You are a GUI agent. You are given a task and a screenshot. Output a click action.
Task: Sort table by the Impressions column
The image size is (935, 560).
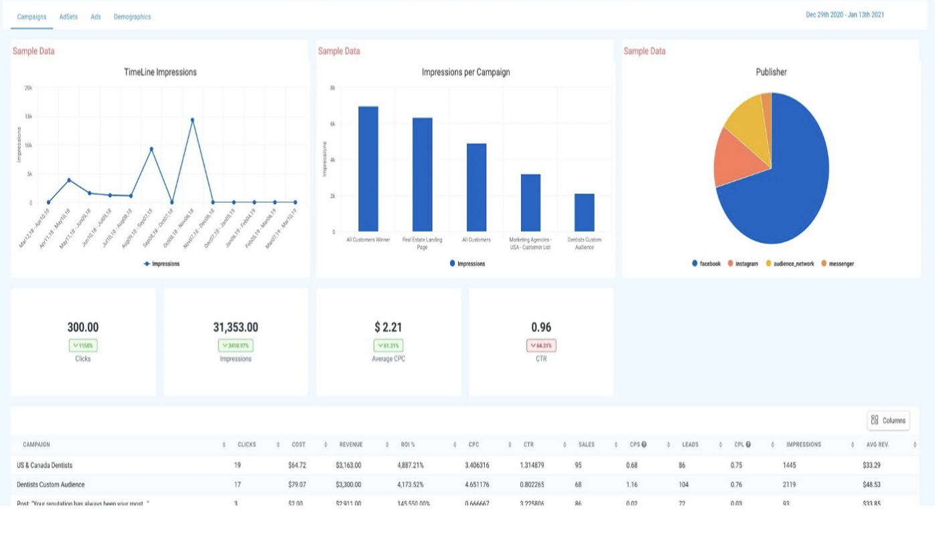[803, 444]
